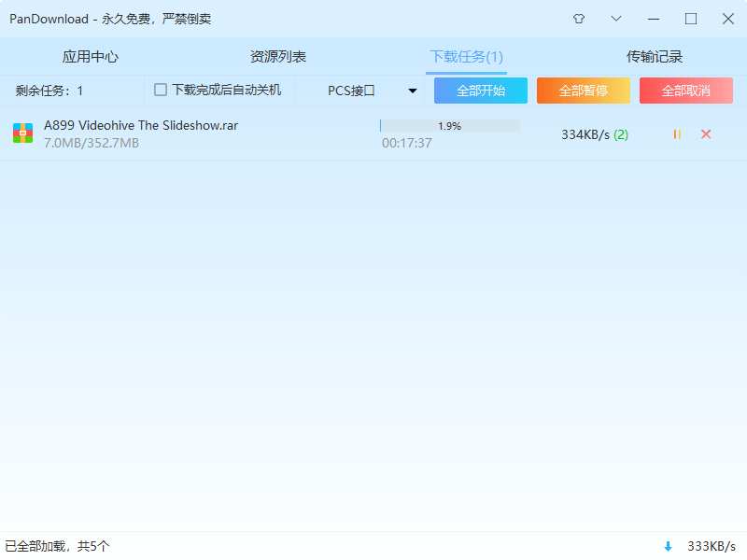This screenshot has width=747, height=560.
Task: Click the 7.0MB/352.7MB size text
Action: pyautogui.click(x=92, y=143)
